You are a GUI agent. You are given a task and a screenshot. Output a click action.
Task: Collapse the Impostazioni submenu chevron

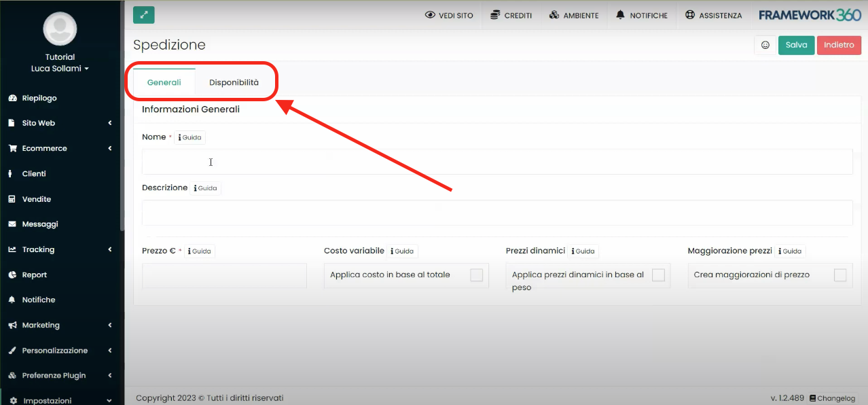tap(110, 400)
